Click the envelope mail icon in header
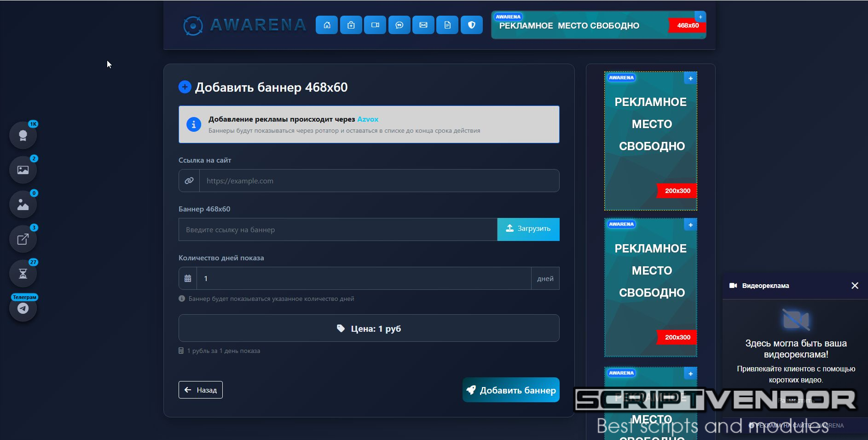Viewport: 868px width, 440px height. (x=423, y=25)
